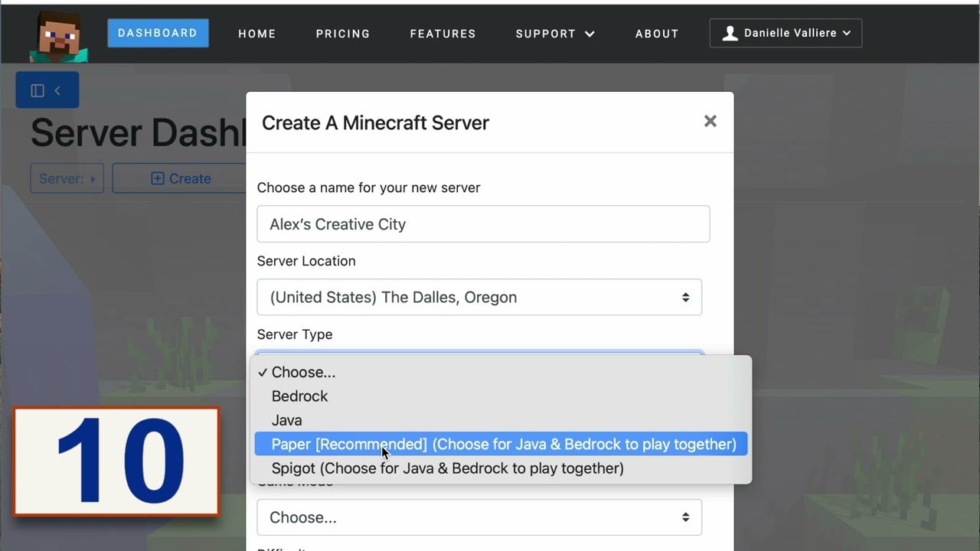The image size is (980, 551).
Task: Expand the Server: selector button
Action: click(67, 178)
